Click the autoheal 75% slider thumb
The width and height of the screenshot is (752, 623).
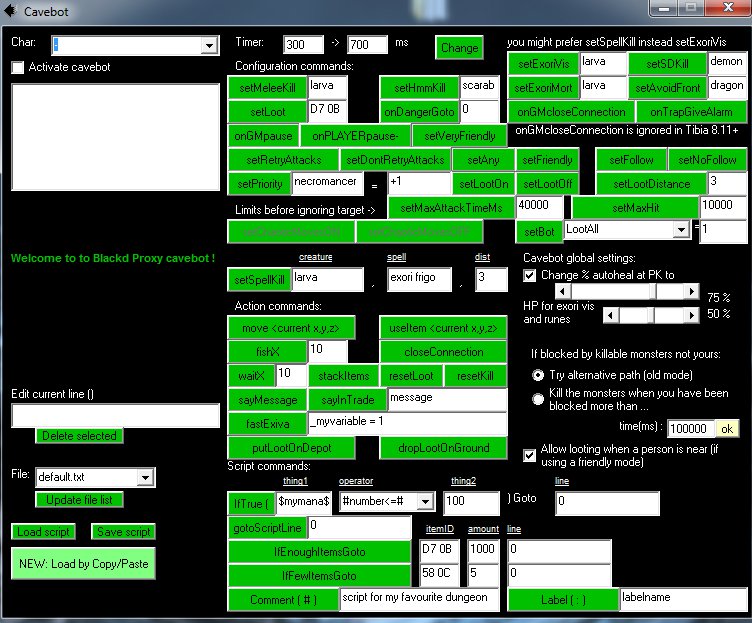(x=653, y=291)
